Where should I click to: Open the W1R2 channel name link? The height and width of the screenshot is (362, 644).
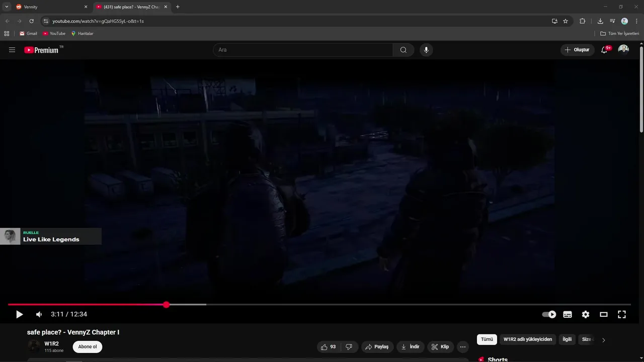click(x=51, y=344)
